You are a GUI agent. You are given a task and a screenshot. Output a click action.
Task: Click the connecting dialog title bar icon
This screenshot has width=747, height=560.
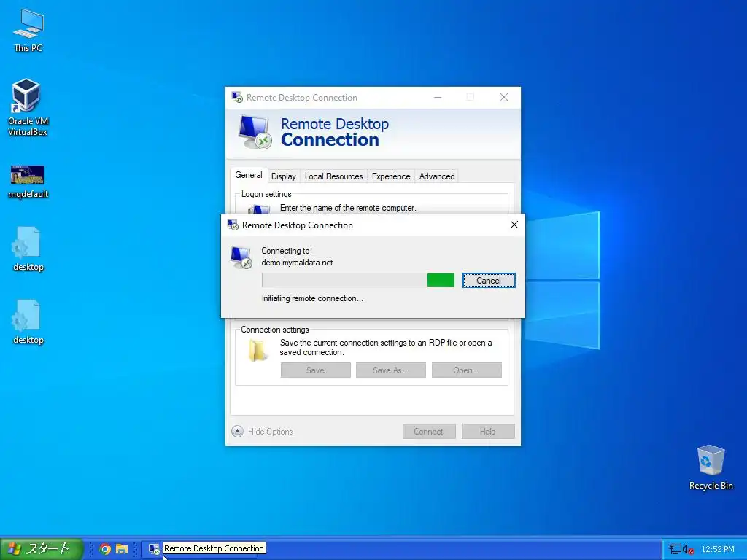coord(233,225)
